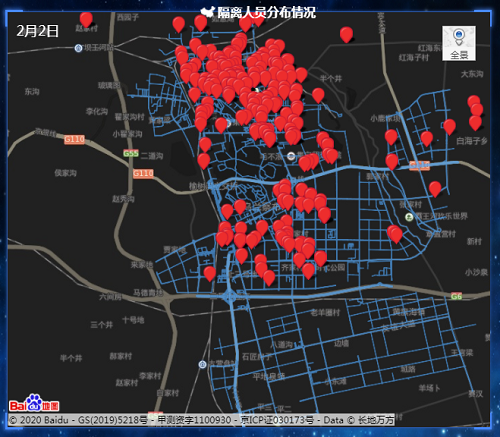
Task: Open the Baidu copyright notice link
Action: (201, 420)
